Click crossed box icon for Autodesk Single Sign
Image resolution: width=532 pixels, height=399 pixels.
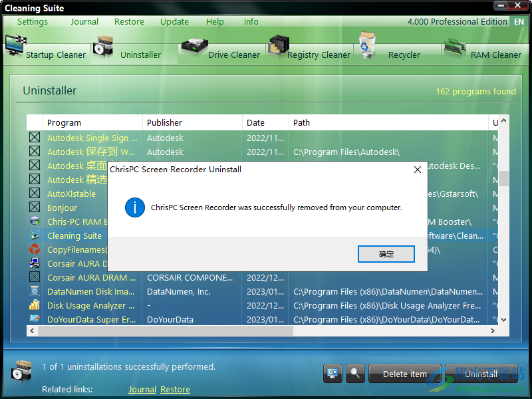(x=35, y=137)
